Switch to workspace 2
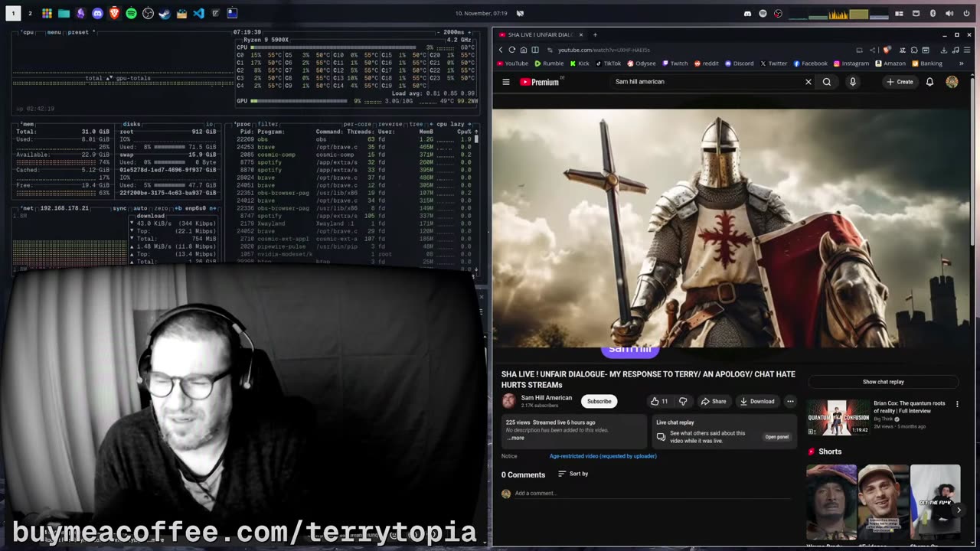This screenshot has height=551, width=980. coord(30,13)
